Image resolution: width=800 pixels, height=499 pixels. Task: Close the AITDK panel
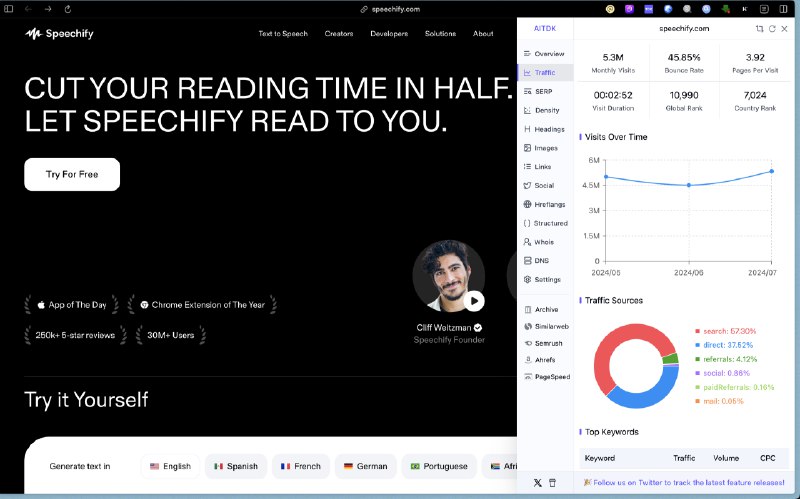pyautogui.click(x=785, y=29)
